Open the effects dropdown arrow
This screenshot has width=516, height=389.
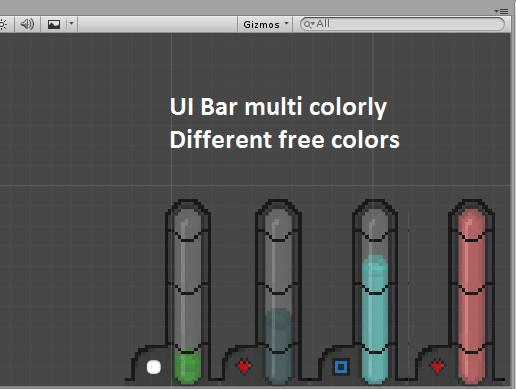pyautogui.click(x=71, y=24)
